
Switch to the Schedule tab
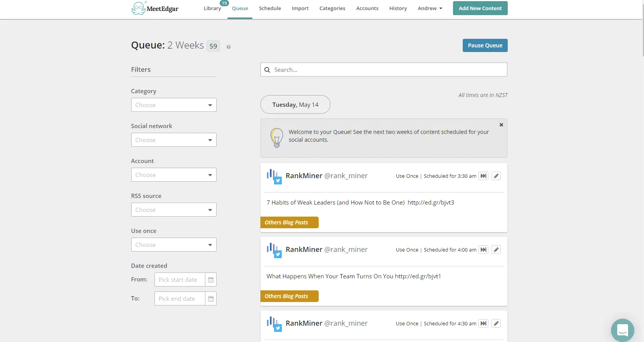(270, 8)
